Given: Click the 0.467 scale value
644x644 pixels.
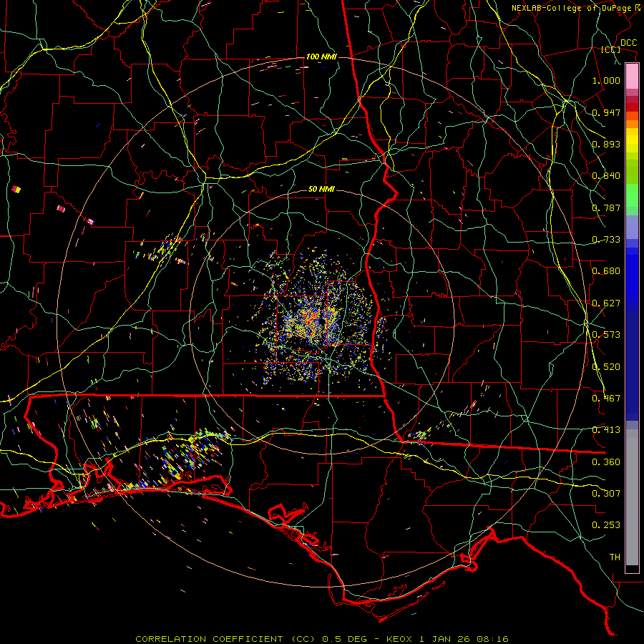Looking at the screenshot, I should point(606,399).
